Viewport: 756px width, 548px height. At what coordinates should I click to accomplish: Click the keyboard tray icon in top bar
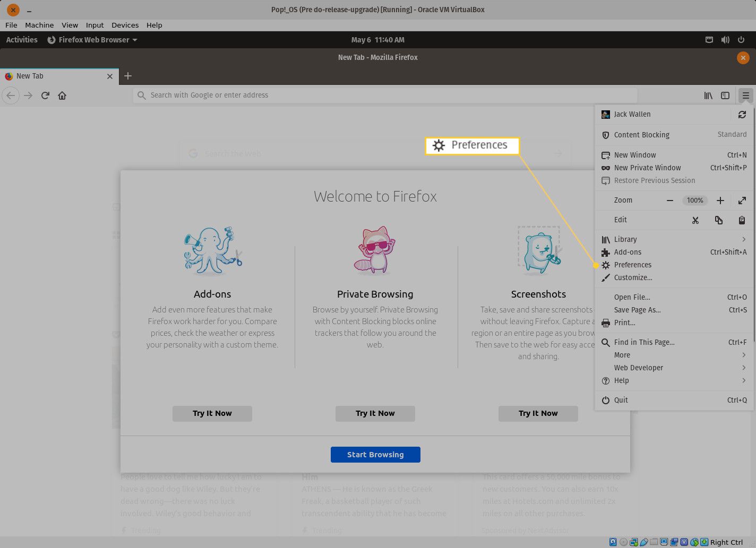point(709,40)
